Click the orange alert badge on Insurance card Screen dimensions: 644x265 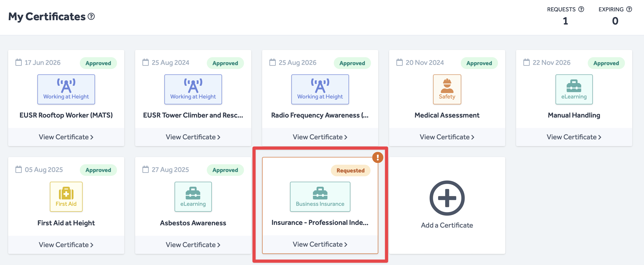(378, 157)
